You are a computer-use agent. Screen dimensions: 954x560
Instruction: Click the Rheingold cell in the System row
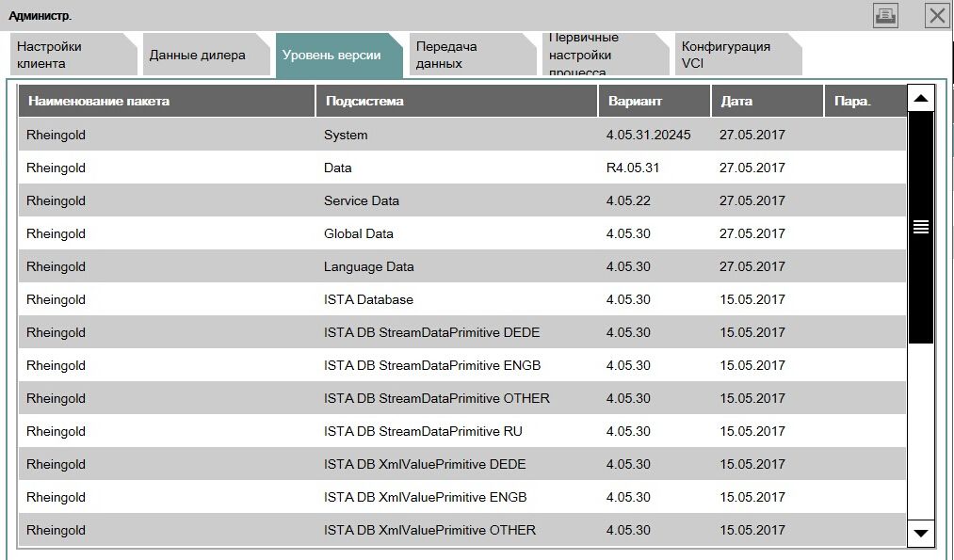pos(56,135)
